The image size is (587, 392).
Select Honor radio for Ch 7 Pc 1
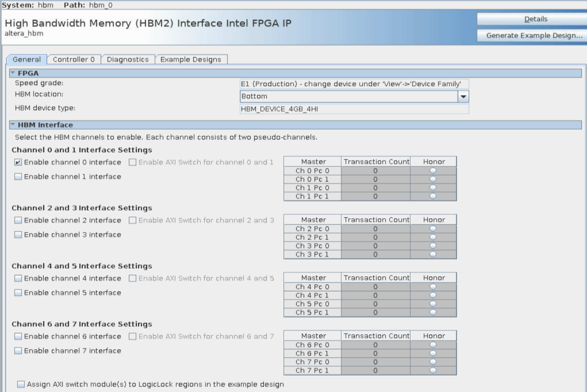(433, 370)
